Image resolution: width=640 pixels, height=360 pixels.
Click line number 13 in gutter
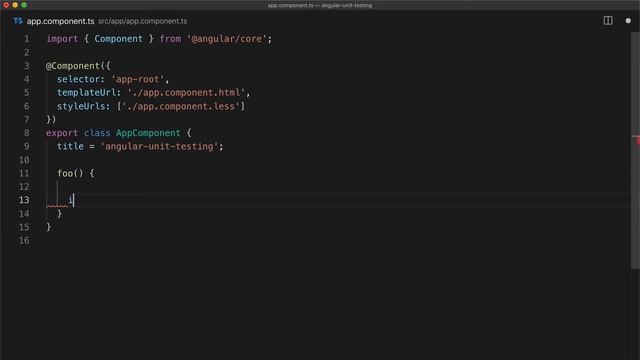24,200
